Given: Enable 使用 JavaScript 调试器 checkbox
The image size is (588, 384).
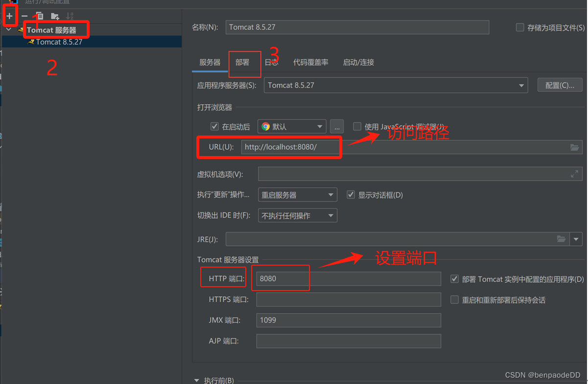Looking at the screenshot, I should coord(357,126).
